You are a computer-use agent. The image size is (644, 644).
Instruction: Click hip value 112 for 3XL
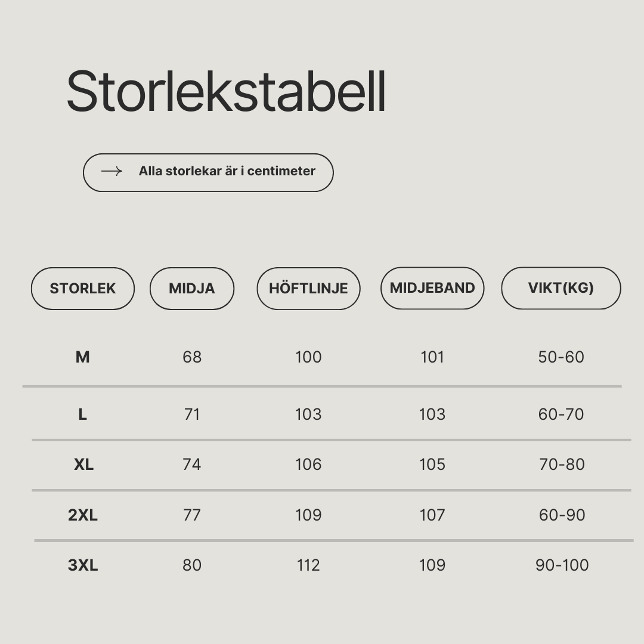pyautogui.click(x=308, y=565)
